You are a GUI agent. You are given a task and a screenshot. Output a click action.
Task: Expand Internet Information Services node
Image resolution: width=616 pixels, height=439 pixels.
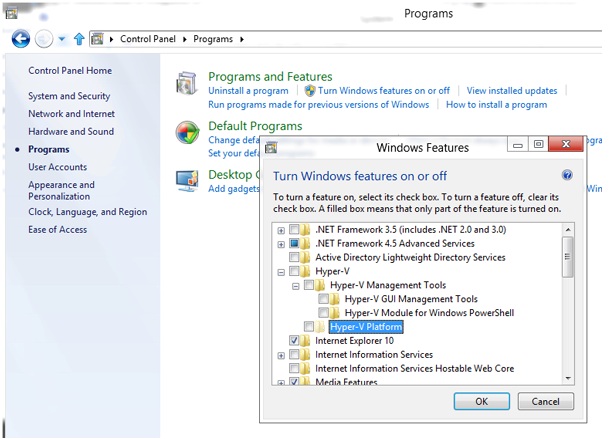click(x=281, y=356)
